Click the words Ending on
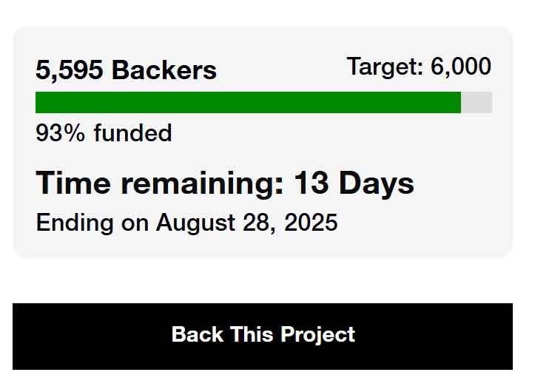 (x=92, y=222)
